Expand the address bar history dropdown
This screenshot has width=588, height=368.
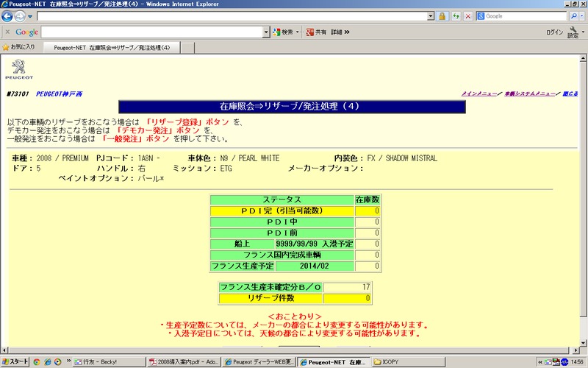(x=431, y=16)
